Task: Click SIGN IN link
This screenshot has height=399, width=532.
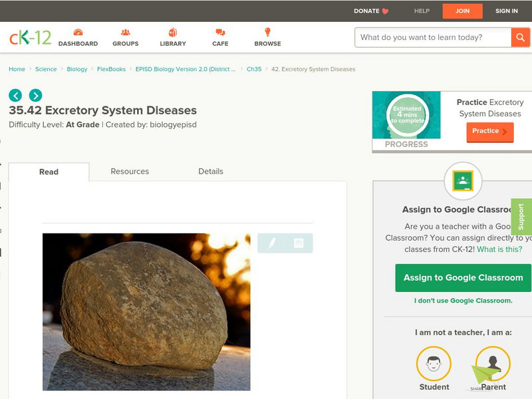Action: (x=507, y=11)
